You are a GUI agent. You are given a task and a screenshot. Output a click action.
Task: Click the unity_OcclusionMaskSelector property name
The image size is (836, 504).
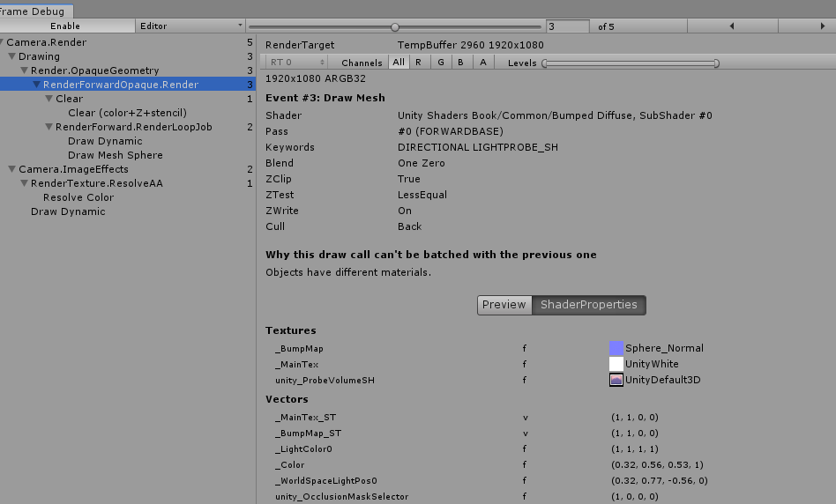pos(342,497)
